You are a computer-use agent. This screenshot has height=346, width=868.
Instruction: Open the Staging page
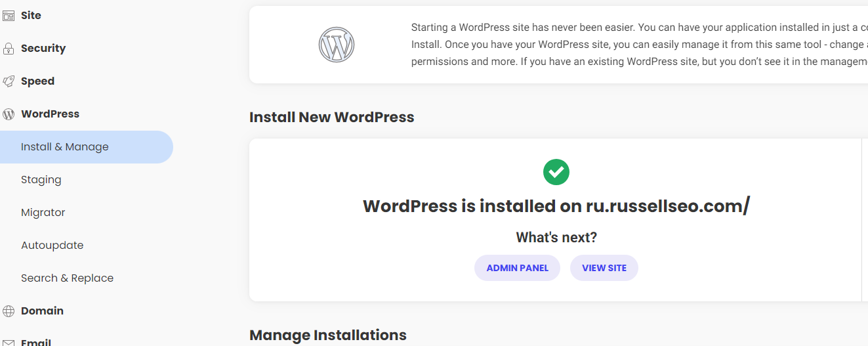[x=41, y=180]
